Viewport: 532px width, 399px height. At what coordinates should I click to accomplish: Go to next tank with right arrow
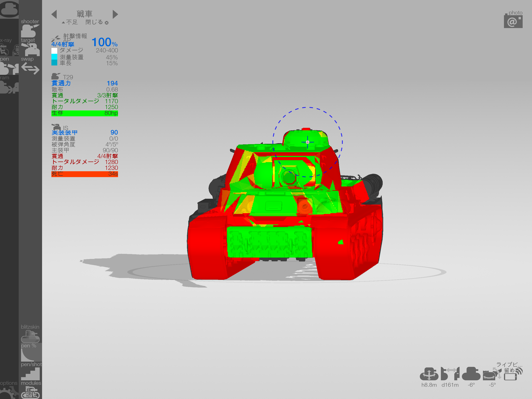point(115,14)
